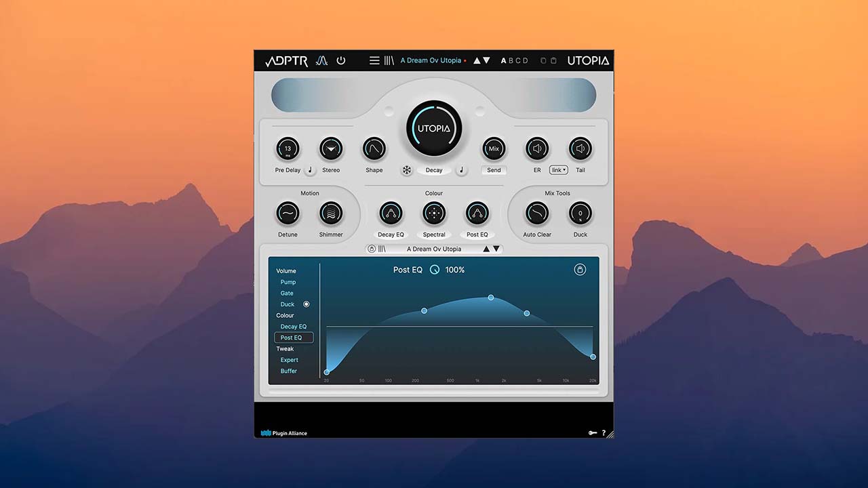Select the Duck radio button in the sidebar
Screen dimensions: 868x488
click(306, 304)
